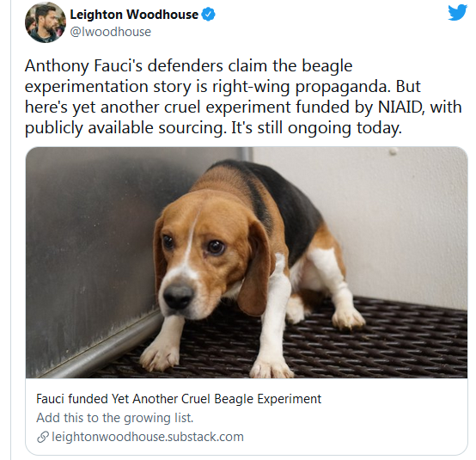This screenshot has height=460, width=476.
Task: Open article titled Fauci funded Yet Another Cruel Beagle Experiment
Action: (179, 399)
